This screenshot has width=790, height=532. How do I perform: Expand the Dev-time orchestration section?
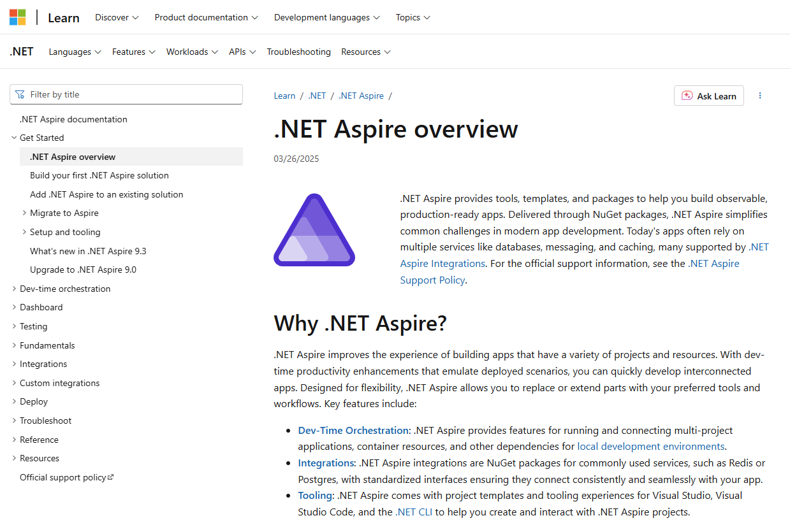[x=14, y=289]
